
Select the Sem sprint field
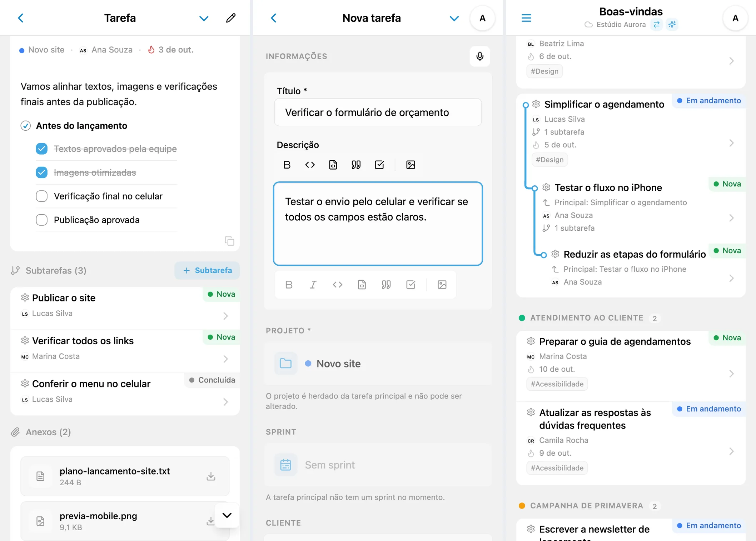[378, 465]
